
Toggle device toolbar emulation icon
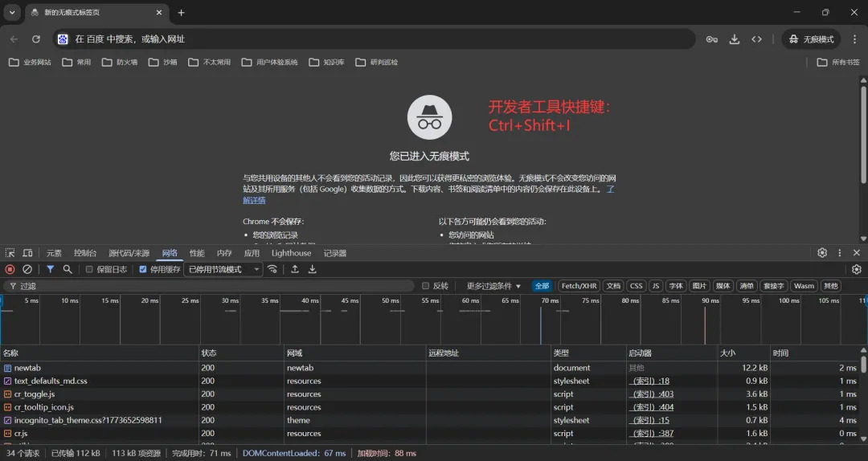pos(27,253)
